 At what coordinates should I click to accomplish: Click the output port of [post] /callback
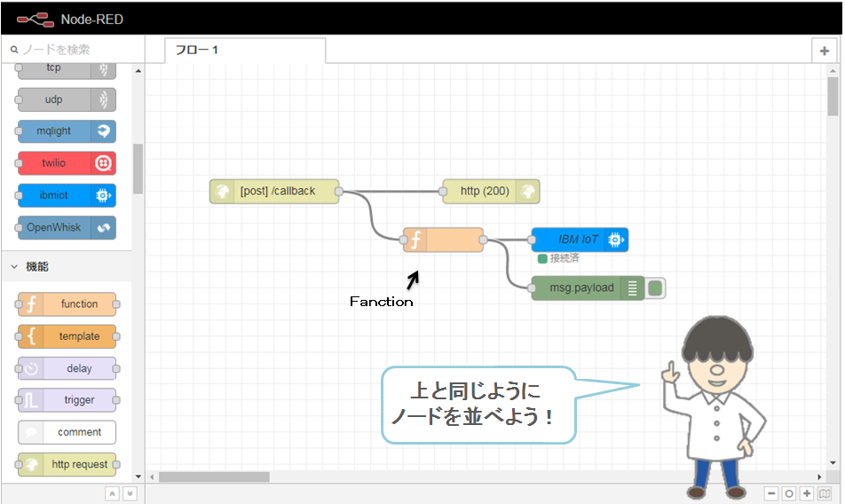pos(339,191)
